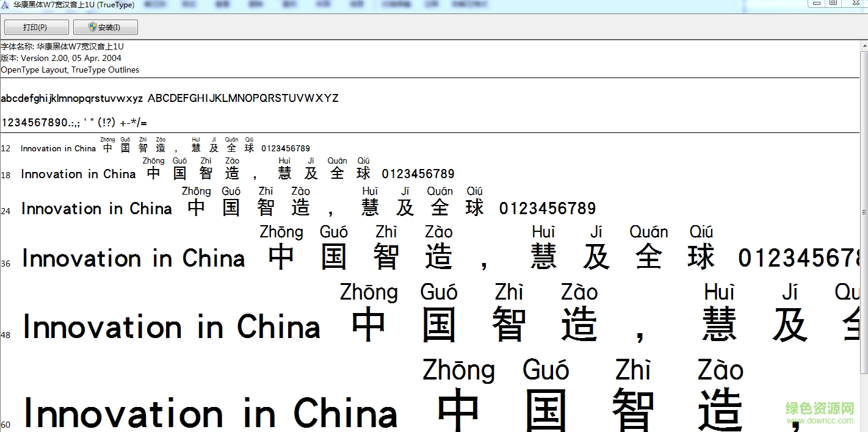Click the 24 point size label

pyautogui.click(x=5, y=211)
